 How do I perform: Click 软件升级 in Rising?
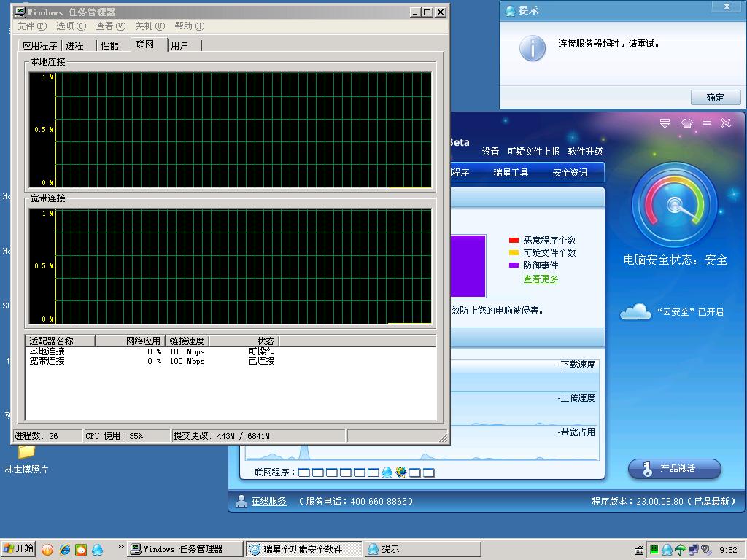click(585, 152)
